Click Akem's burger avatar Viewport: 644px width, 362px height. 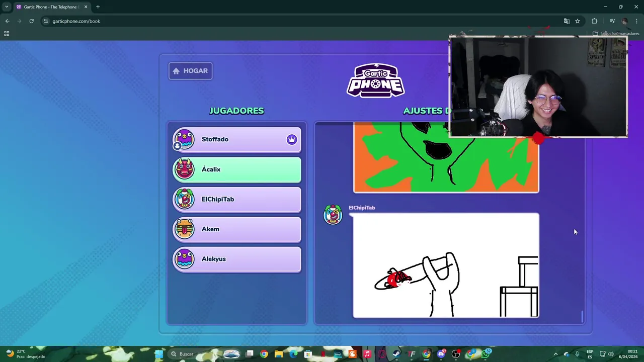(x=184, y=229)
